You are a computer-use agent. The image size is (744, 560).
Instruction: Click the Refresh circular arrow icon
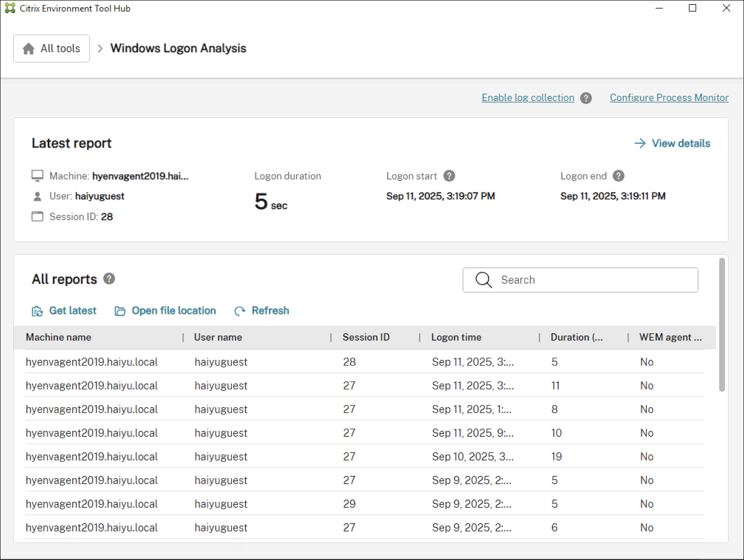point(240,311)
